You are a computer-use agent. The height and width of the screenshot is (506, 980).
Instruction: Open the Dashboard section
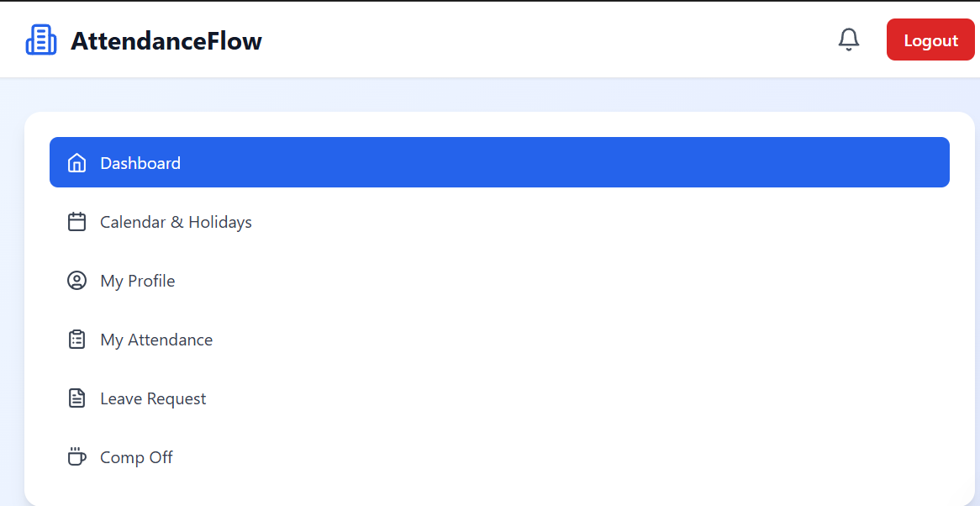click(x=140, y=162)
